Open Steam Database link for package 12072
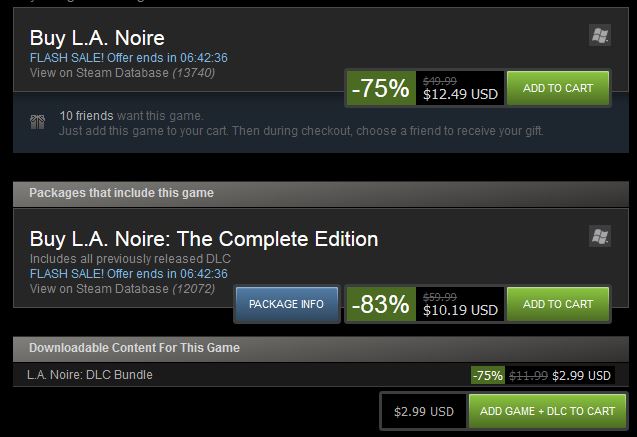The image size is (637, 437). click(x=122, y=289)
